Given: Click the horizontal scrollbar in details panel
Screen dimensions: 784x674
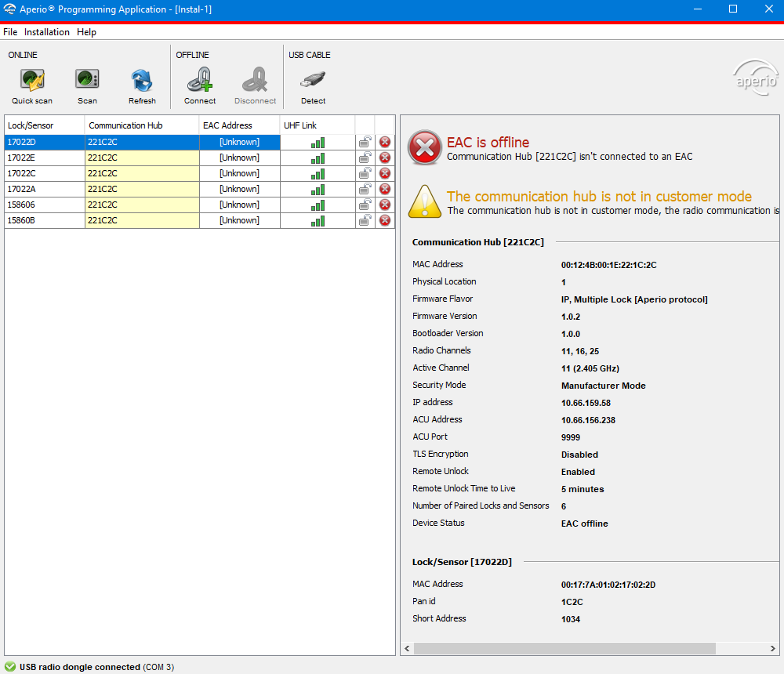Looking at the screenshot, I should (x=564, y=648).
